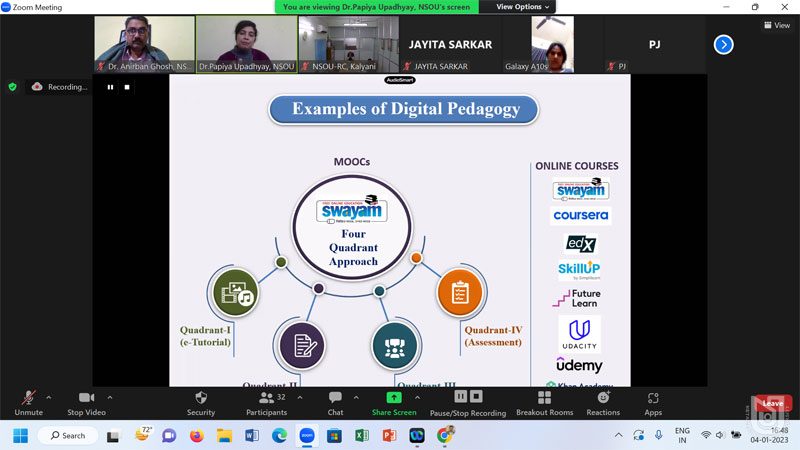Click the green Share Screen button
The image size is (800, 450).
[x=394, y=403]
